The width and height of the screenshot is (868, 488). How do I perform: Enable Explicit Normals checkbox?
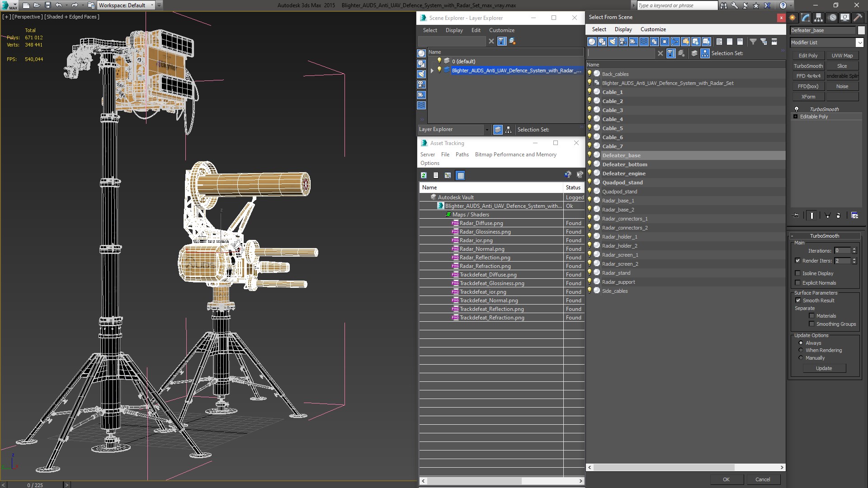click(x=797, y=283)
